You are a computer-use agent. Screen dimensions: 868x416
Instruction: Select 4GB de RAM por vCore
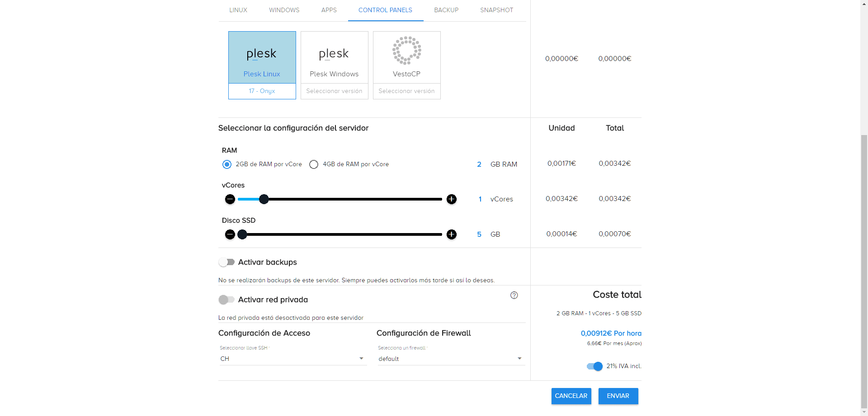(x=314, y=164)
